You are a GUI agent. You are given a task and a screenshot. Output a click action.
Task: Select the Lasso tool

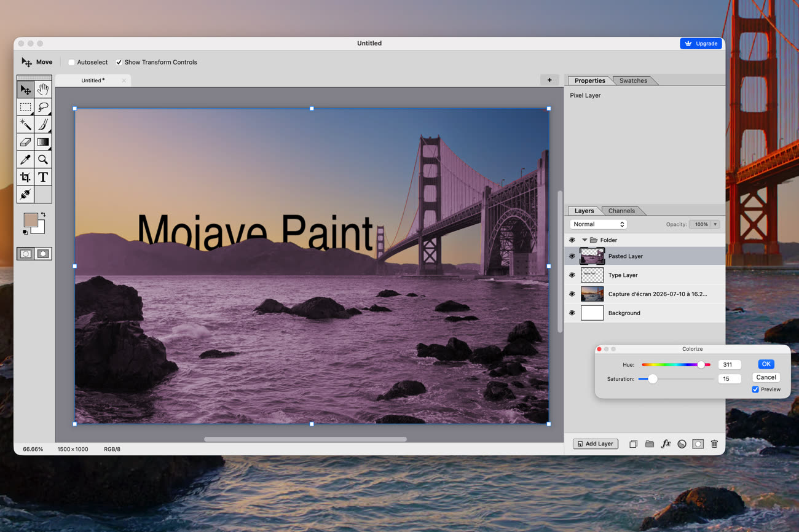pyautogui.click(x=43, y=107)
